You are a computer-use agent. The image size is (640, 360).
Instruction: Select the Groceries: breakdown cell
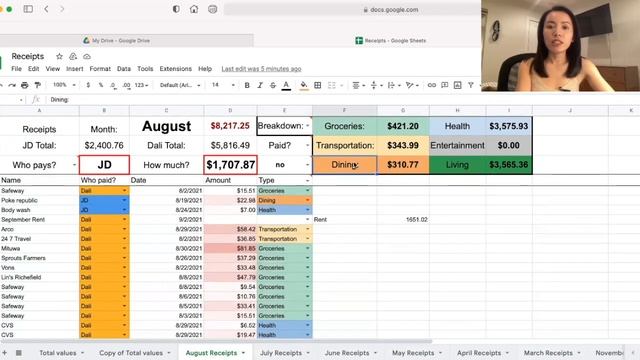pos(344,126)
